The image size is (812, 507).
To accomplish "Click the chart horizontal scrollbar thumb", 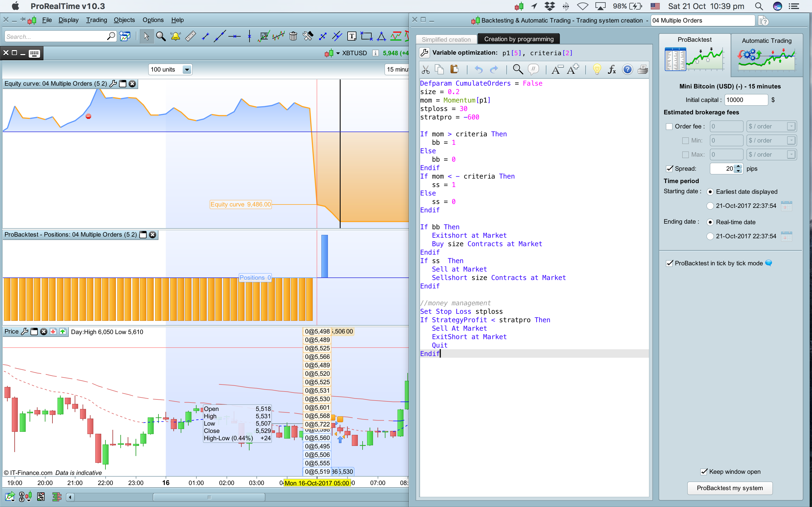I will 209,497.
